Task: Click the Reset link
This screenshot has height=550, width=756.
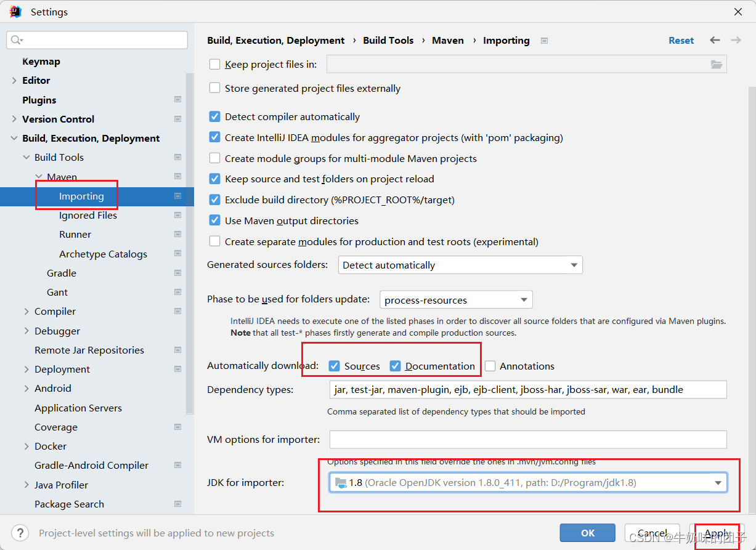Action: point(681,40)
